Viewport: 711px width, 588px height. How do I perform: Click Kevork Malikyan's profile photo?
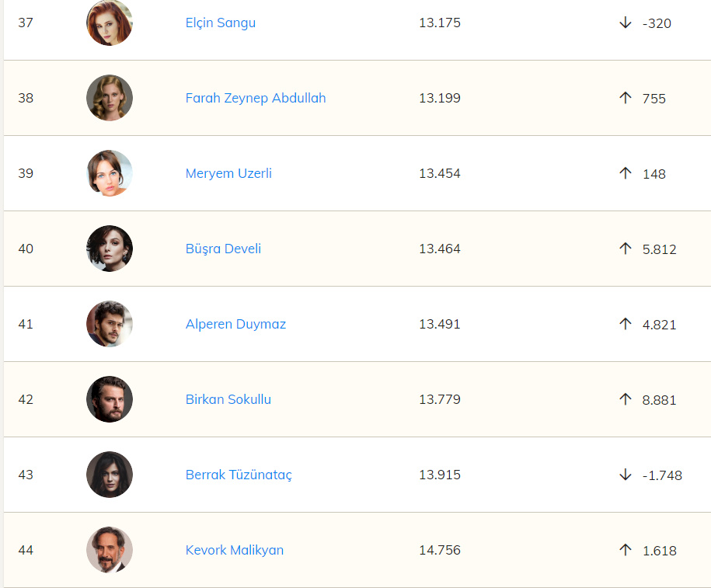(x=110, y=550)
